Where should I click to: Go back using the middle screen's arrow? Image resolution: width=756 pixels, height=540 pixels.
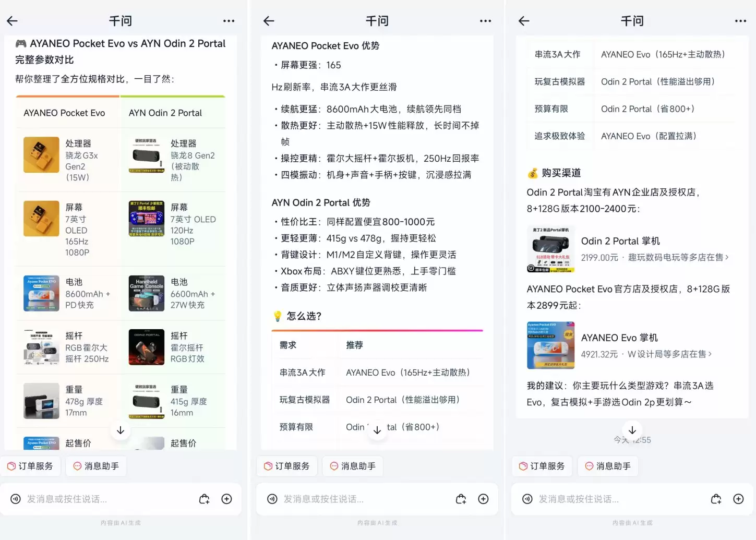(269, 21)
